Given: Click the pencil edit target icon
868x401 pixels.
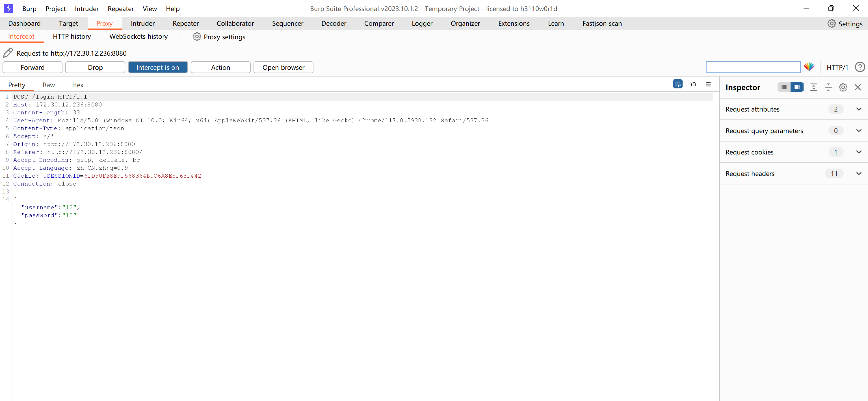Looking at the screenshot, I should 8,53.
